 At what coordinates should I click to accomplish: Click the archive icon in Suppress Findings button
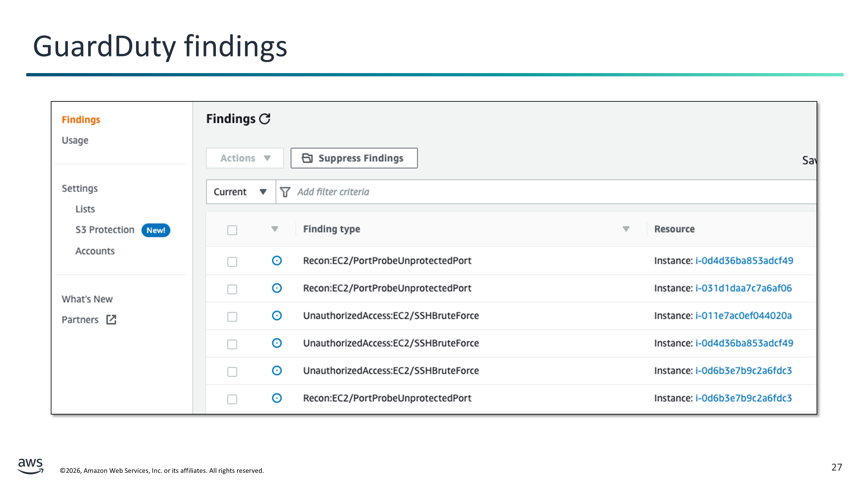click(307, 158)
